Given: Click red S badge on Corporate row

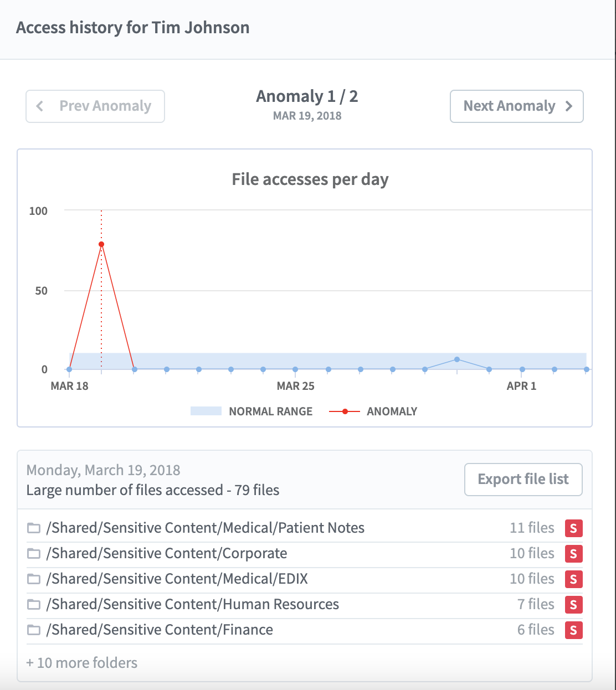Looking at the screenshot, I should tap(573, 554).
